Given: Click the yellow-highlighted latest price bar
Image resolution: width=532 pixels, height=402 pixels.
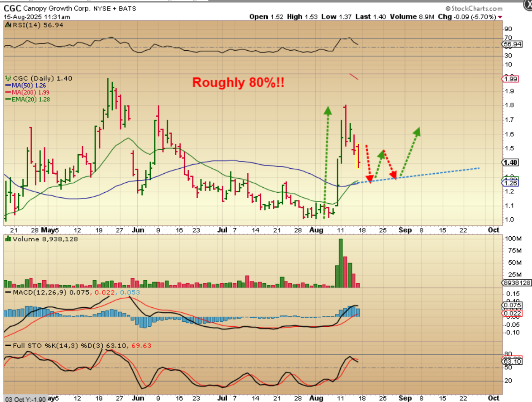Looking at the screenshot, I should pos(358,156).
